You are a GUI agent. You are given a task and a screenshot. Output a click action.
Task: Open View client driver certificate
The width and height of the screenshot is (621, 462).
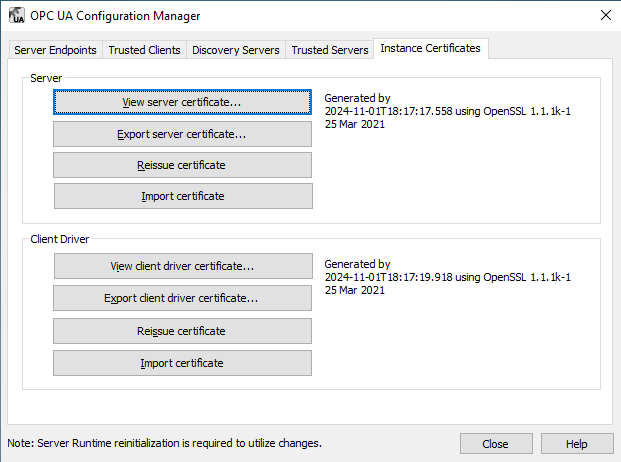[x=182, y=266]
